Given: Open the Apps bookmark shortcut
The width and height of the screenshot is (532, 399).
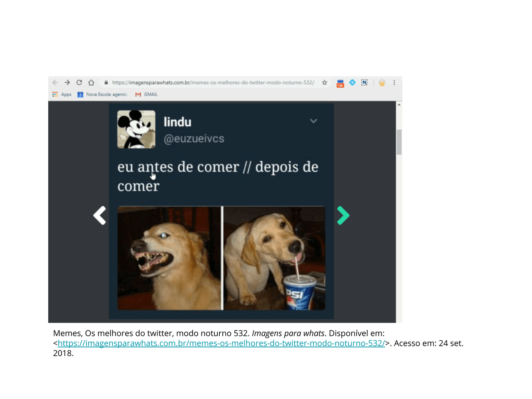Looking at the screenshot, I should click(x=62, y=94).
